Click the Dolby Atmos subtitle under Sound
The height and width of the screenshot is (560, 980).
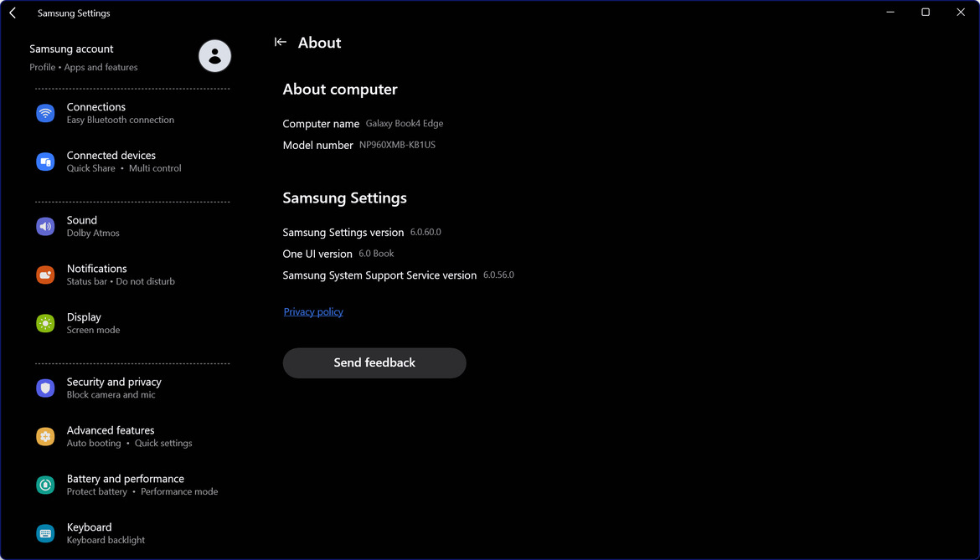click(93, 233)
